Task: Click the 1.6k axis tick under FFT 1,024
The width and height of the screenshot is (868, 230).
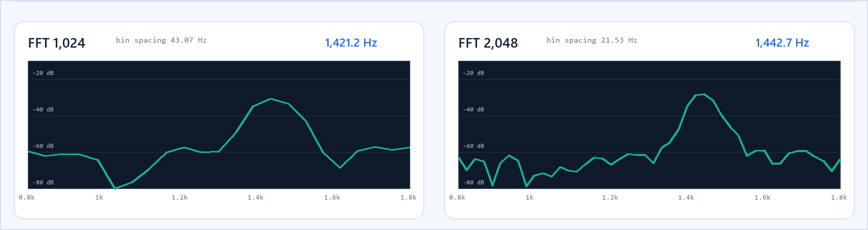Action: coord(332,198)
